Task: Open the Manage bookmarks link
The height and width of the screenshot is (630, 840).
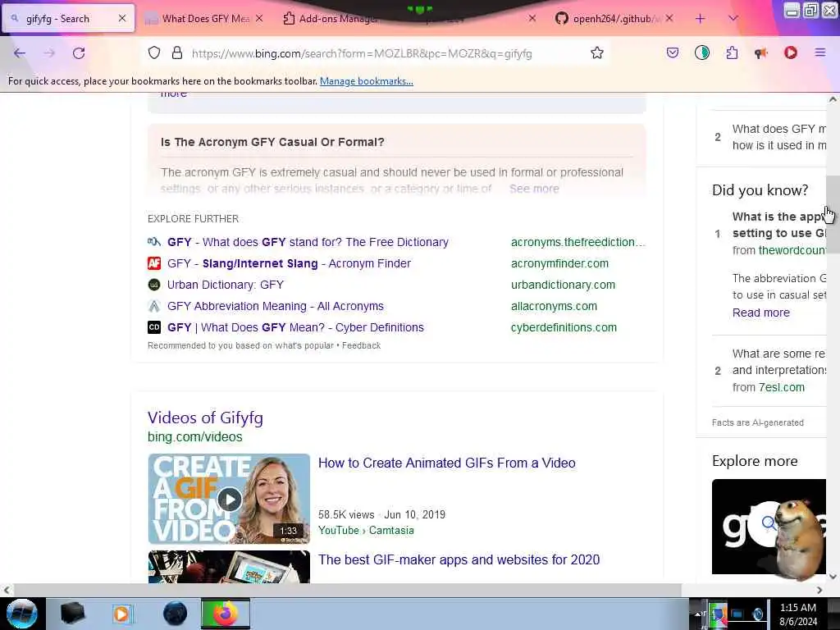Action: 367,81
